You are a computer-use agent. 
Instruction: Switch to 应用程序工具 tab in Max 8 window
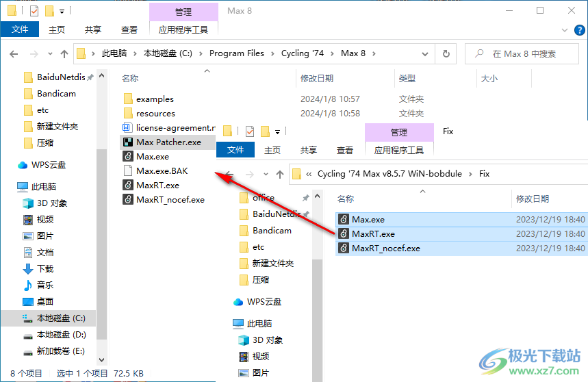pos(183,29)
